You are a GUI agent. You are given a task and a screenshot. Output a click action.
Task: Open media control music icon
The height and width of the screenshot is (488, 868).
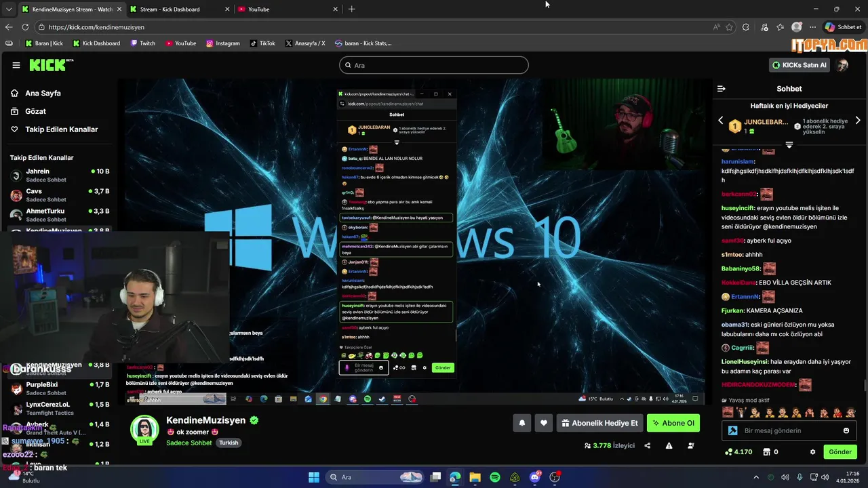765,27
